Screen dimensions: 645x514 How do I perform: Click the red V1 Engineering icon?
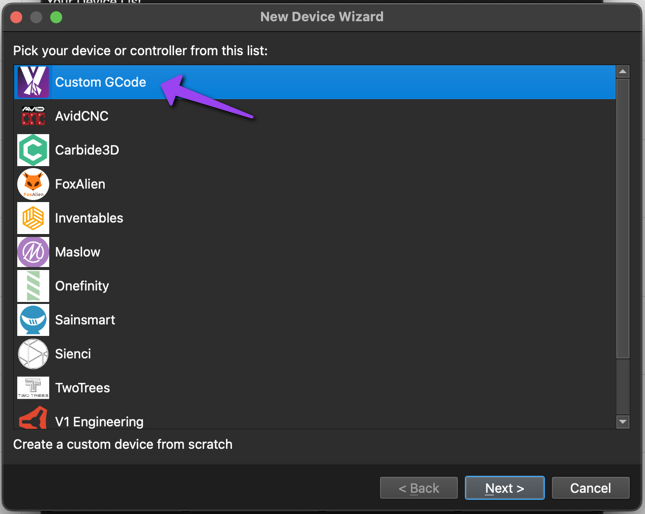point(33,419)
